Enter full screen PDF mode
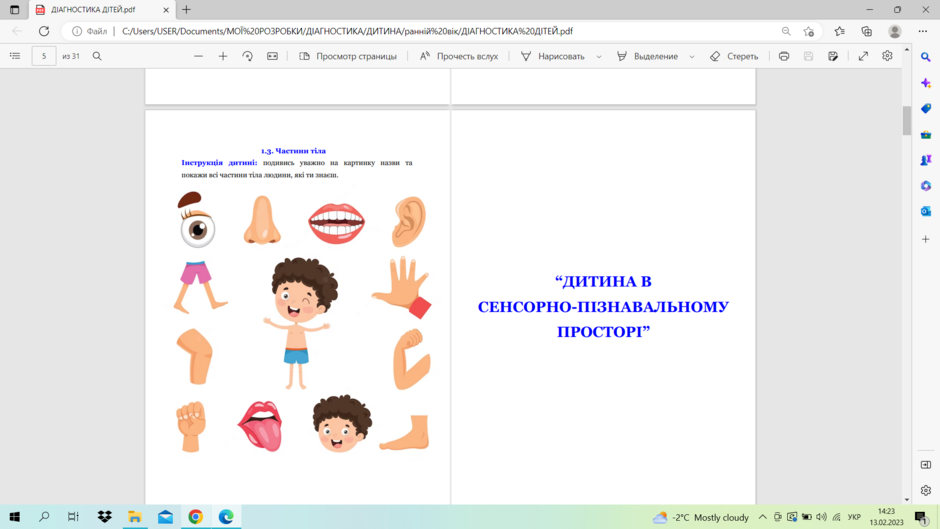940x529 pixels. coord(863,56)
